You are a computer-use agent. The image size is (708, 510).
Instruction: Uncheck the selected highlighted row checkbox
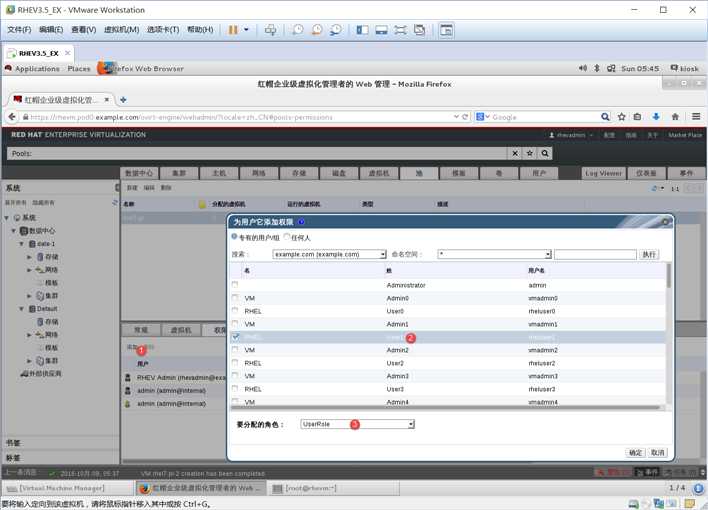[235, 337]
